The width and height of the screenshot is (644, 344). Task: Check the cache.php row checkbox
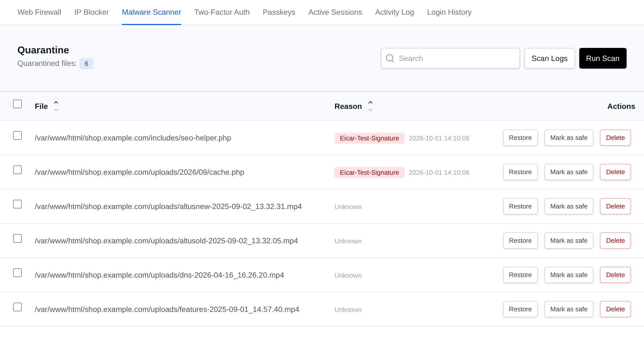pos(17,170)
